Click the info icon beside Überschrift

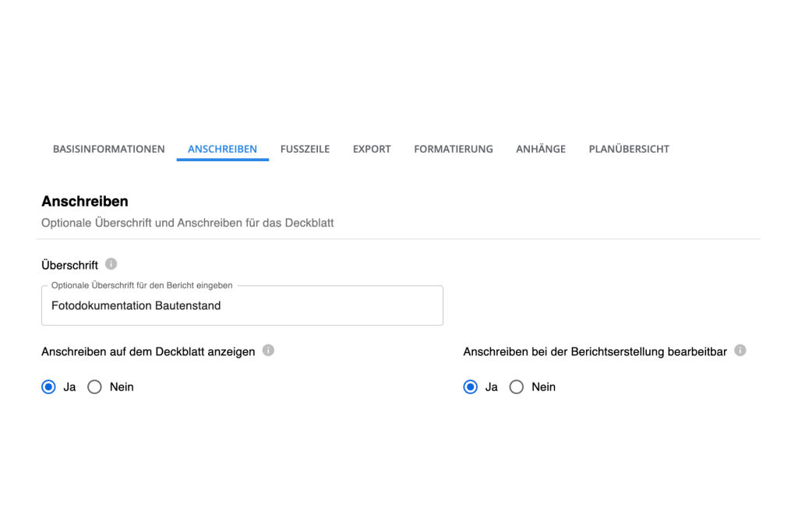point(111,264)
